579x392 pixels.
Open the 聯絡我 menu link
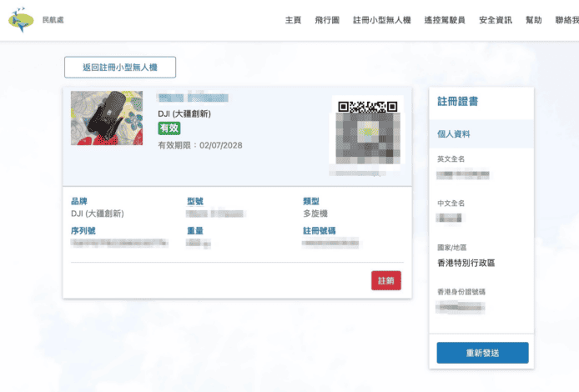click(566, 20)
